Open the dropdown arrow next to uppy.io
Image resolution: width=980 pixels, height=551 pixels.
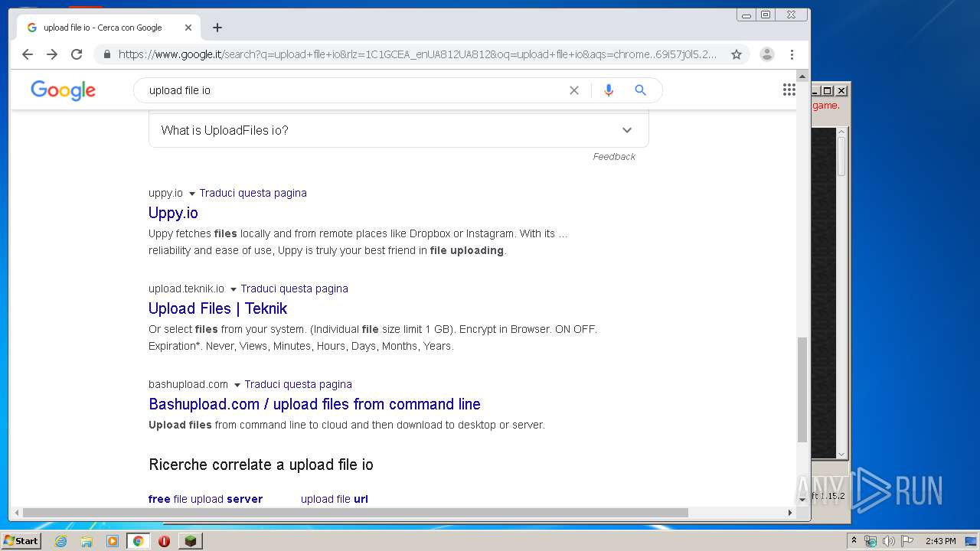tap(192, 194)
